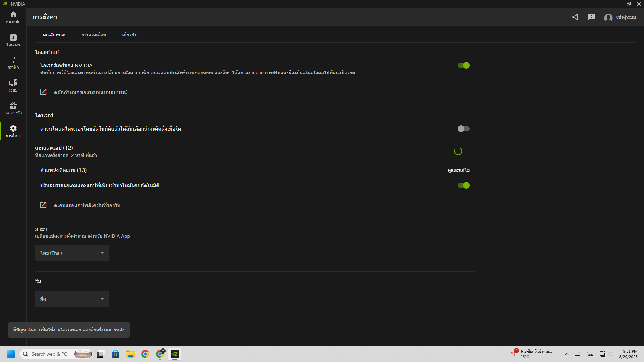Click the user avatar icon

click(608, 17)
